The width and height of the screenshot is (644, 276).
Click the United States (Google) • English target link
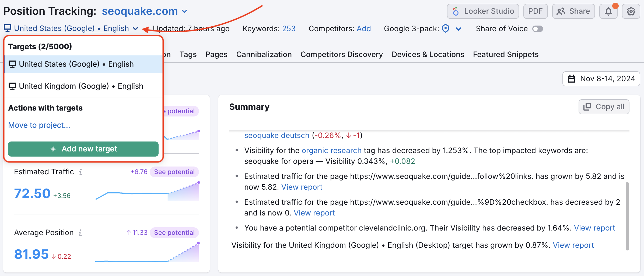[x=71, y=28]
